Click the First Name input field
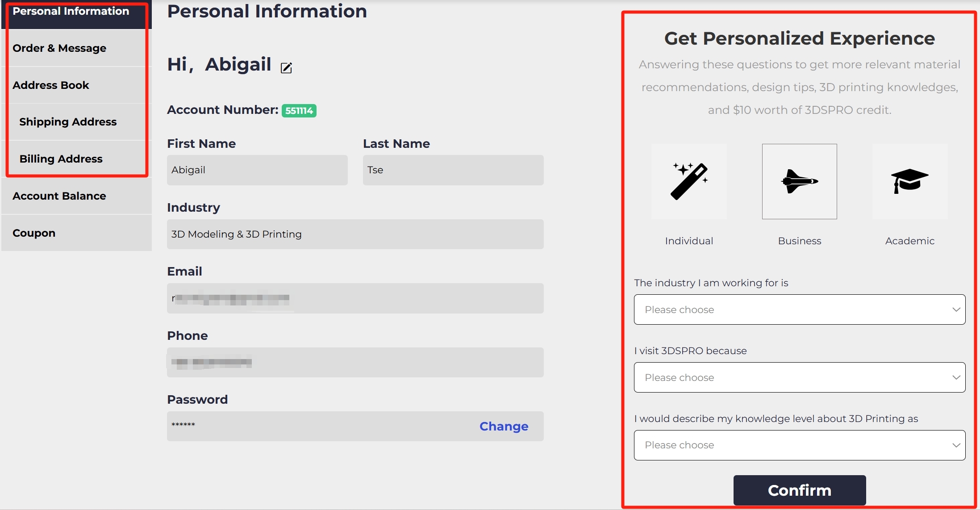 point(257,170)
